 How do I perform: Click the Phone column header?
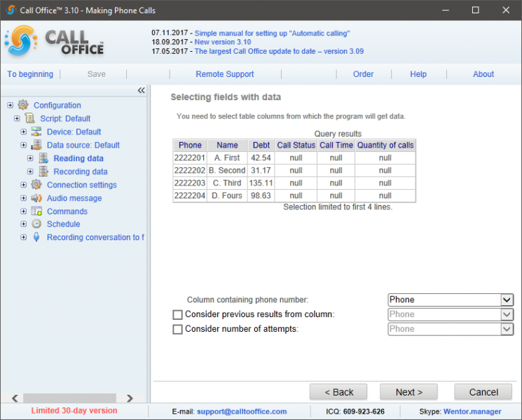pyautogui.click(x=190, y=146)
